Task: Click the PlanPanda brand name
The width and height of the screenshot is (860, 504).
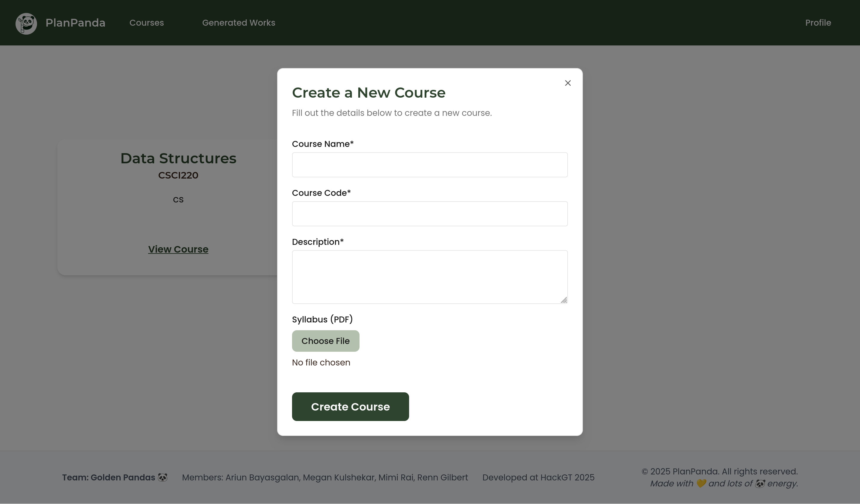Action: coord(76,23)
